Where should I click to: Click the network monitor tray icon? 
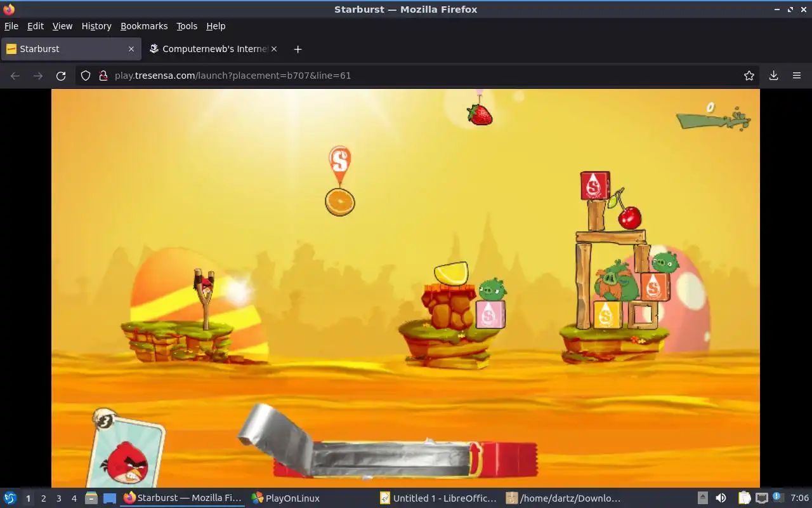(762, 498)
